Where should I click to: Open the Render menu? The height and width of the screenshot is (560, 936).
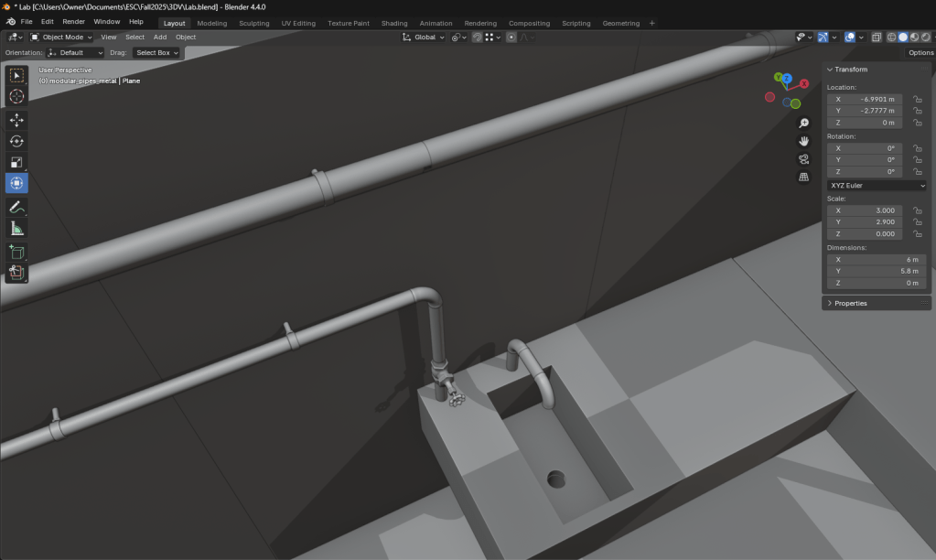pos(73,21)
